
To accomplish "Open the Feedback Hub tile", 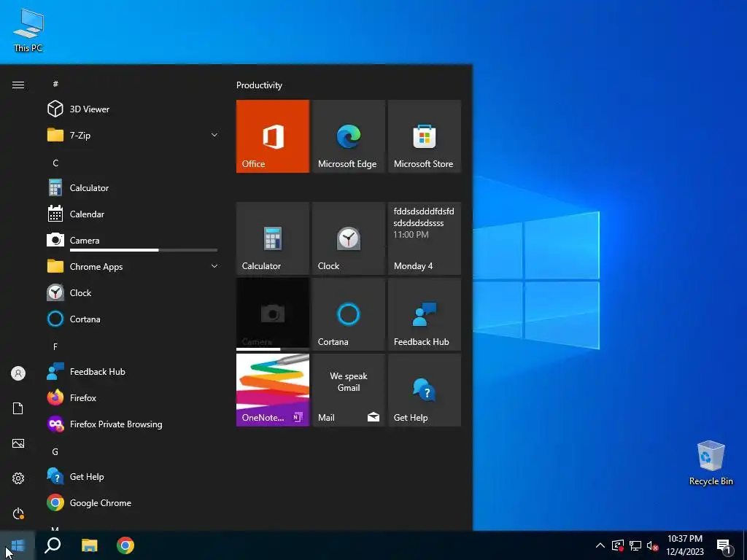I will click(425, 314).
